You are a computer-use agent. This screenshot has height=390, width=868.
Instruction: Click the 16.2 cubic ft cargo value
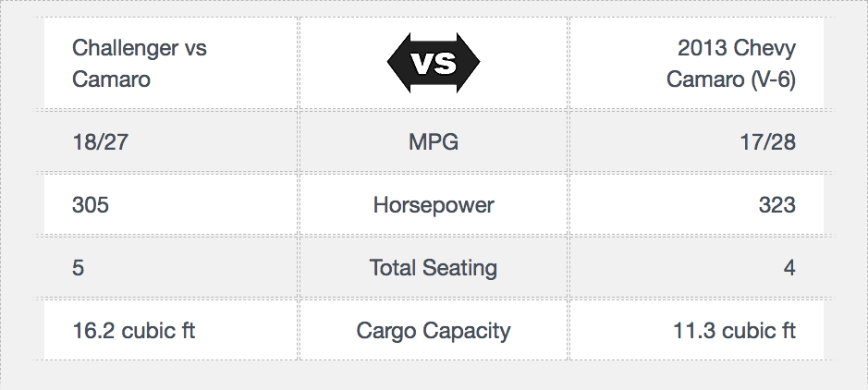(134, 331)
